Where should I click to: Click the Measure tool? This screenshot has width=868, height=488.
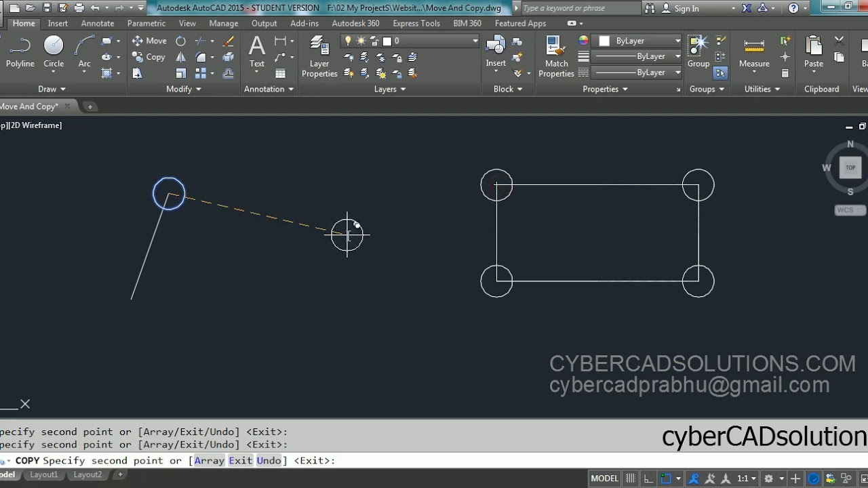pyautogui.click(x=754, y=52)
